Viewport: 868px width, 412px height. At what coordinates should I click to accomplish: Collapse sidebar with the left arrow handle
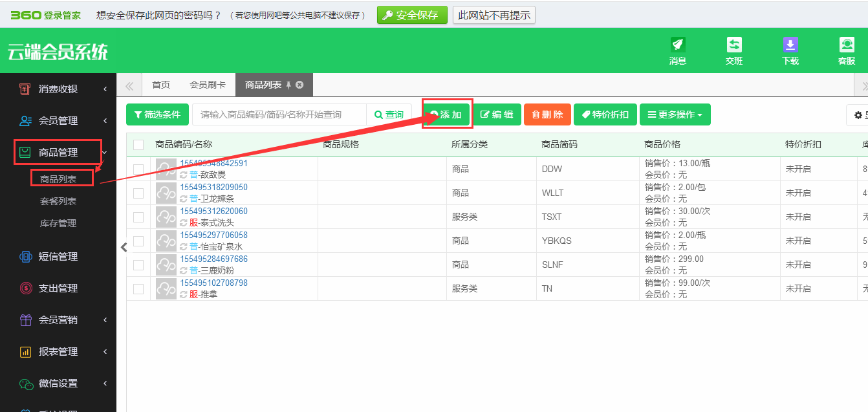tap(124, 246)
